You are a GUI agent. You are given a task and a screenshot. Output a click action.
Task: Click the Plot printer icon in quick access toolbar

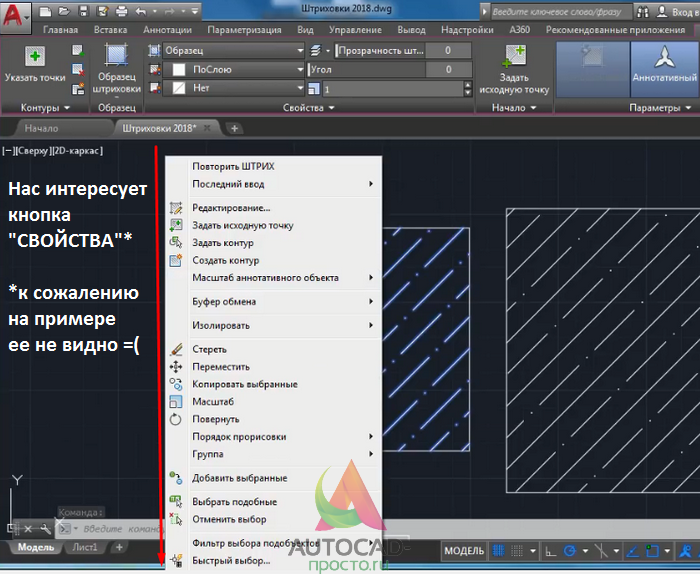tap(121, 11)
